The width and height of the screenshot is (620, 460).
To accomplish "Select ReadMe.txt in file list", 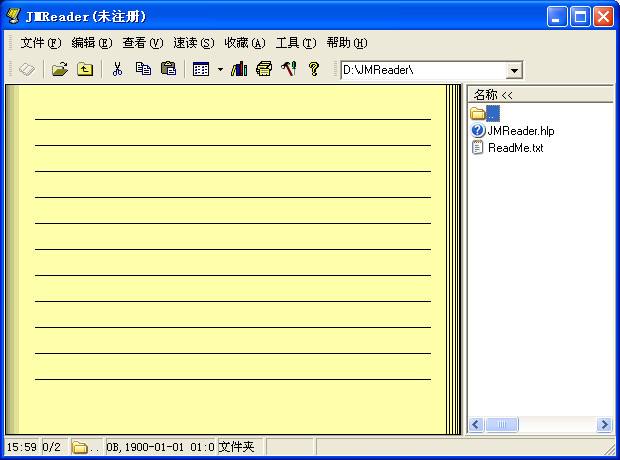I will point(515,148).
